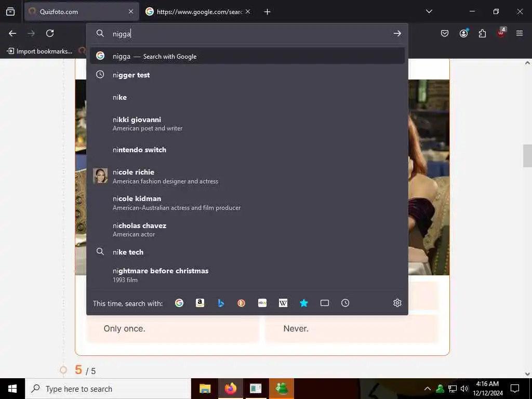
Task: Search within History using the clock icon
Action: point(345,303)
